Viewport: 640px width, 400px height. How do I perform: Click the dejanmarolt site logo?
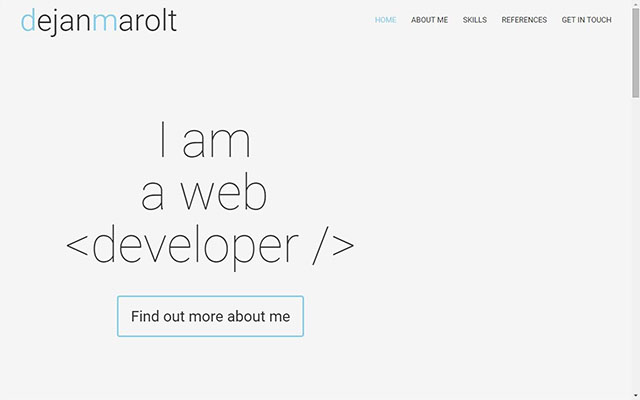(98, 20)
